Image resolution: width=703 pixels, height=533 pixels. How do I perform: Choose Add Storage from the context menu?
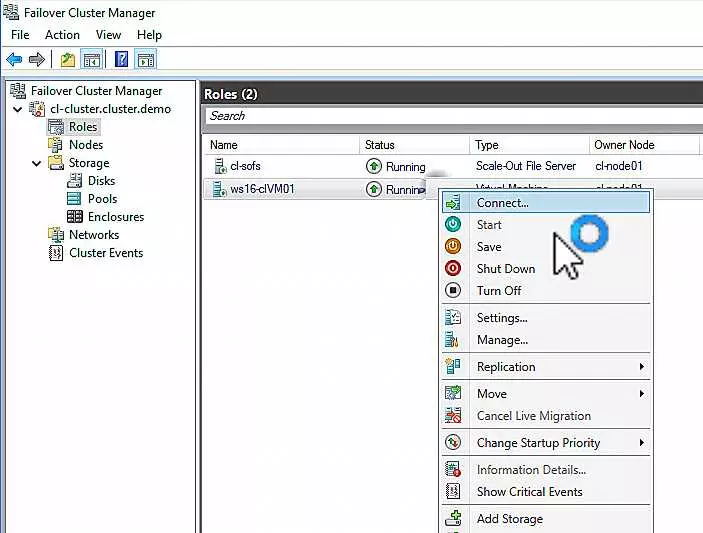[x=546, y=519]
